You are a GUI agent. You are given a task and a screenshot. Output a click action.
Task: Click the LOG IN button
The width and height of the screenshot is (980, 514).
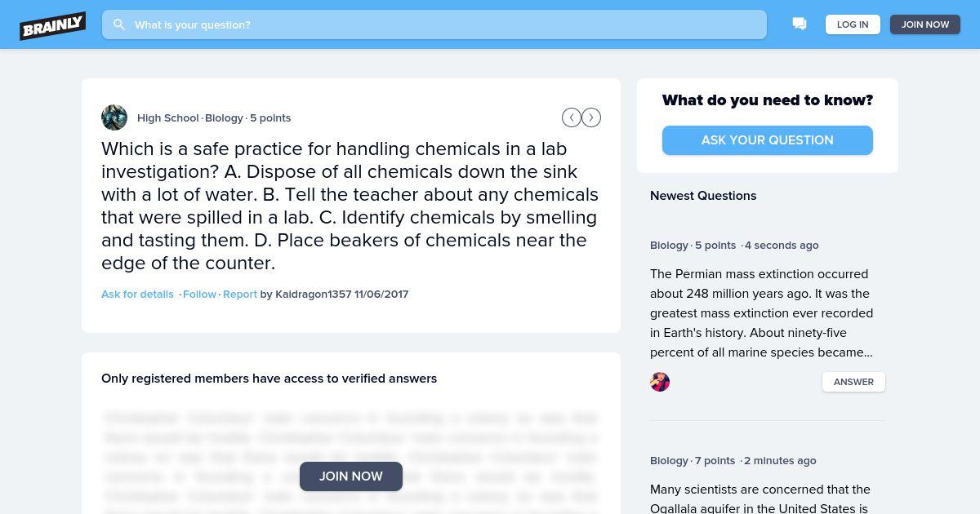853,24
